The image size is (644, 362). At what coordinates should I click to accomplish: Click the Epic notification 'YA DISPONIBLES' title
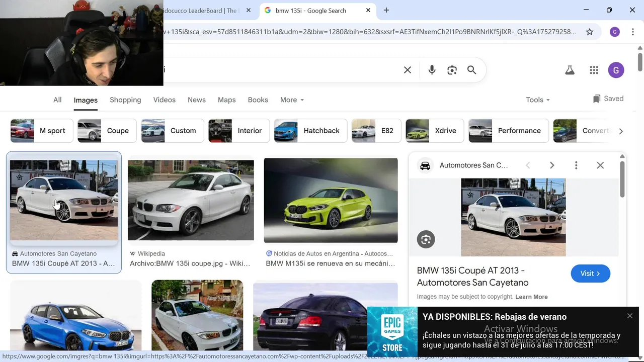point(495,317)
